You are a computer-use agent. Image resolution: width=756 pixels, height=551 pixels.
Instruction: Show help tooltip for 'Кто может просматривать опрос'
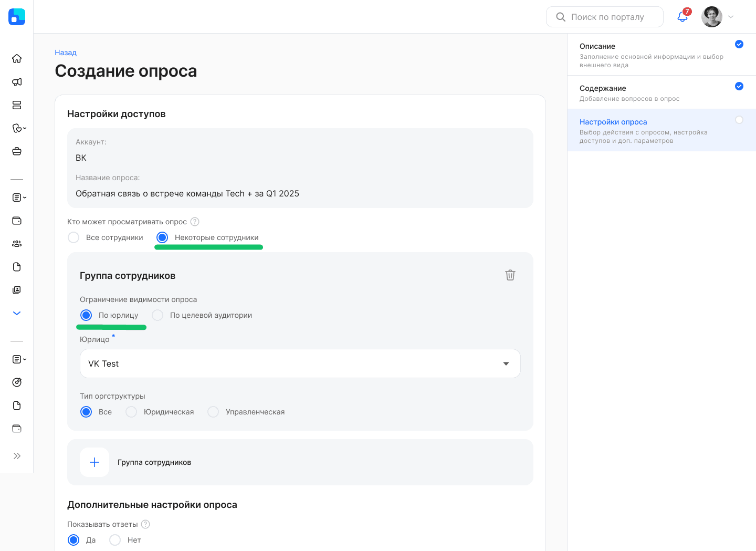tap(195, 222)
